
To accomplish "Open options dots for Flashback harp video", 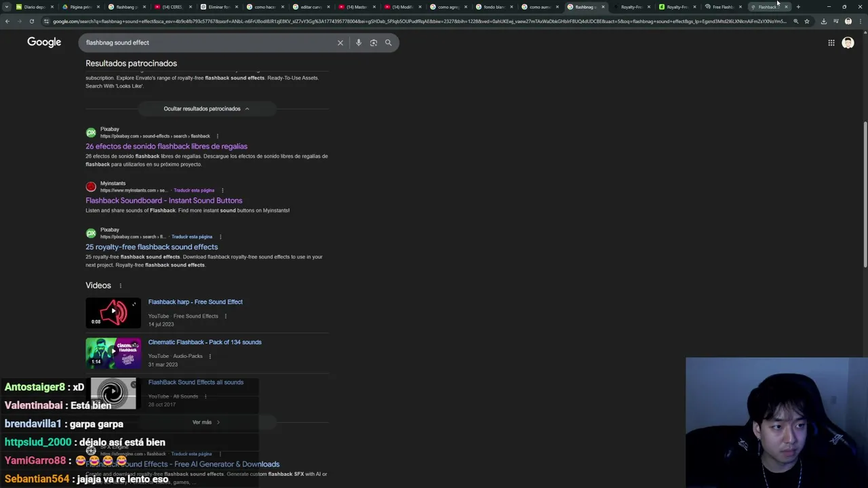I will 226,316.
